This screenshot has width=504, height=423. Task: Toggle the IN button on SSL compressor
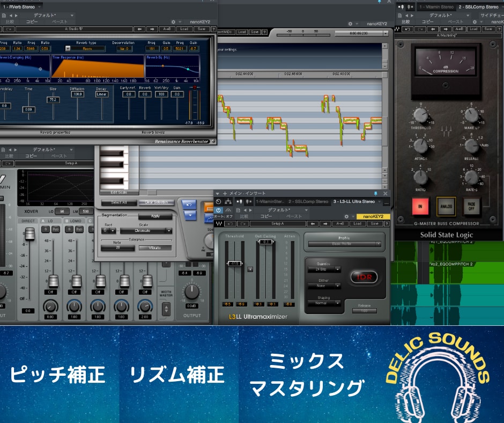(420, 206)
